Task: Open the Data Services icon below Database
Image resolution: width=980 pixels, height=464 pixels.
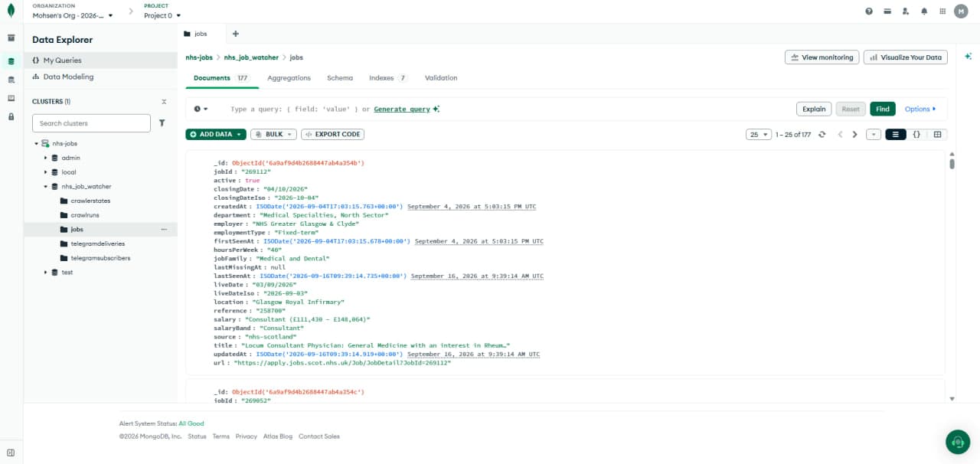Action: coord(11,80)
